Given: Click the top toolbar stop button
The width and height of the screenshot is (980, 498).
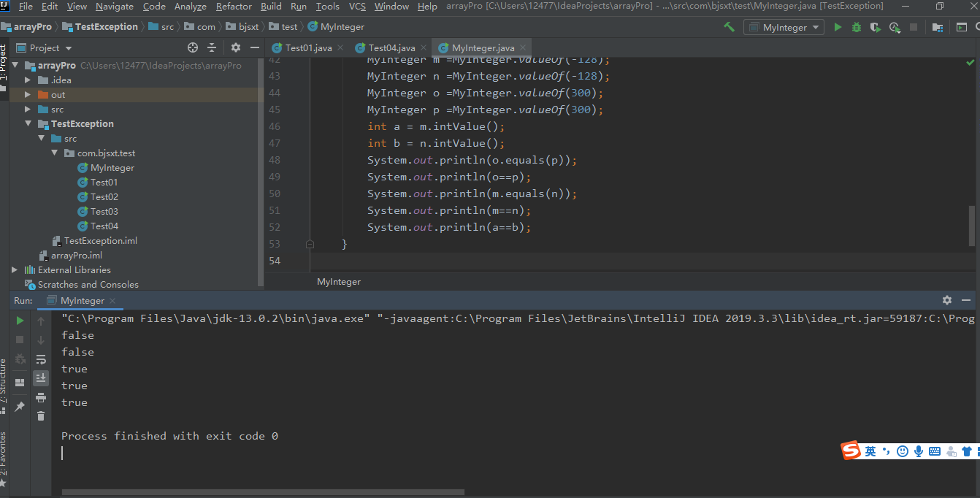Looking at the screenshot, I should pyautogui.click(x=914, y=27).
